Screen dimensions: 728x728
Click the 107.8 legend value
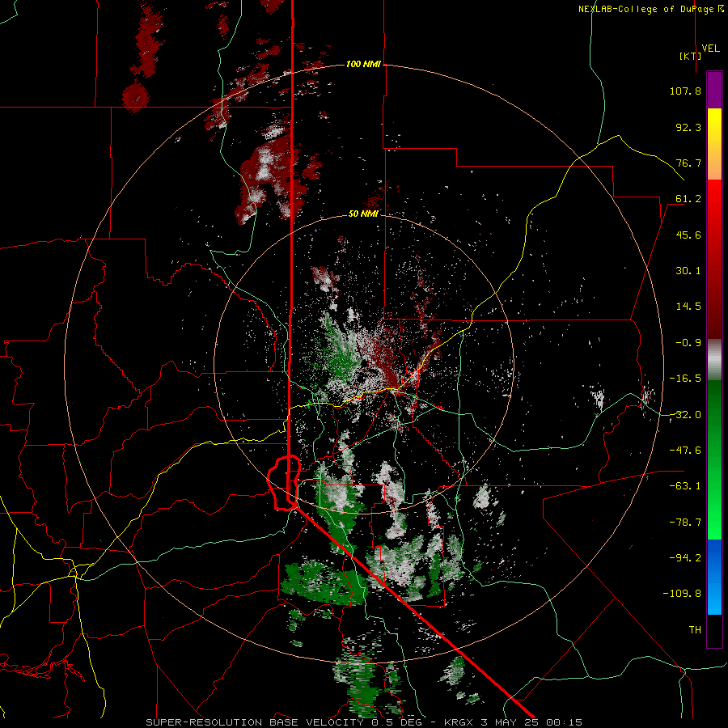(x=685, y=91)
